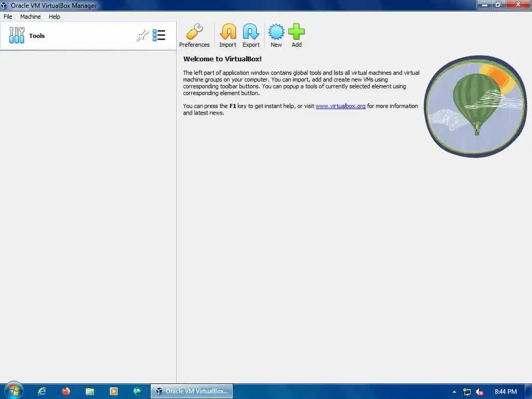The image size is (532, 399).
Task: Launch Firefox from taskbar
Action: click(x=66, y=391)
